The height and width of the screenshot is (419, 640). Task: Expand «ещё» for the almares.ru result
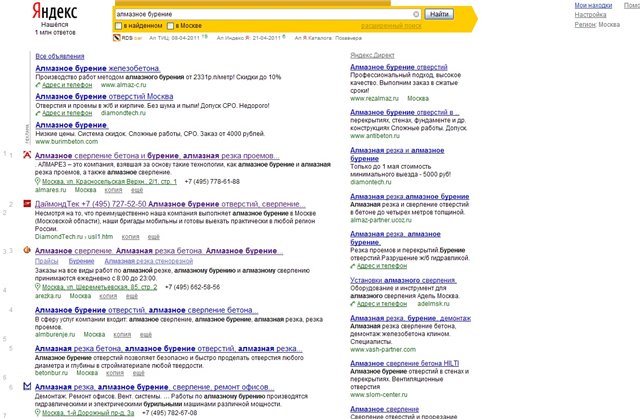tap(137, 190)
